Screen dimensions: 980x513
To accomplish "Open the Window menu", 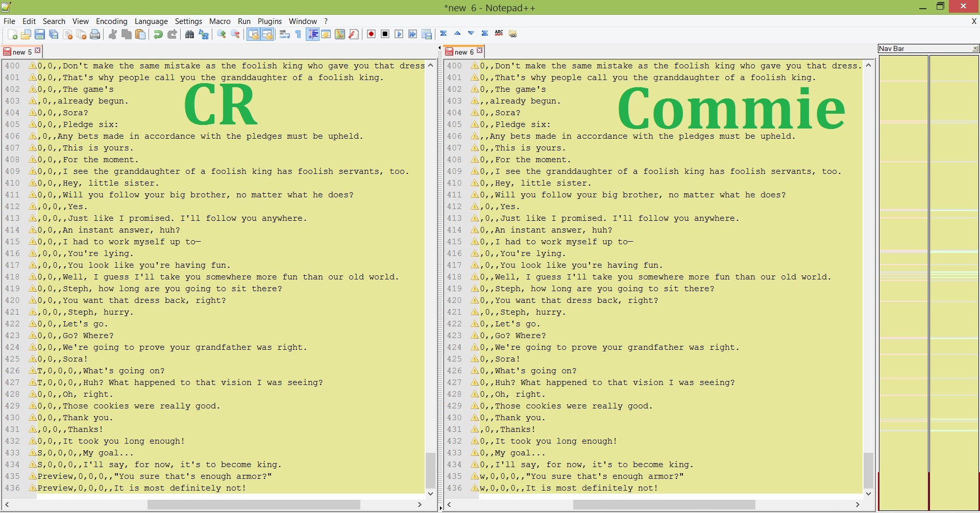I will [x=303, y=21].
